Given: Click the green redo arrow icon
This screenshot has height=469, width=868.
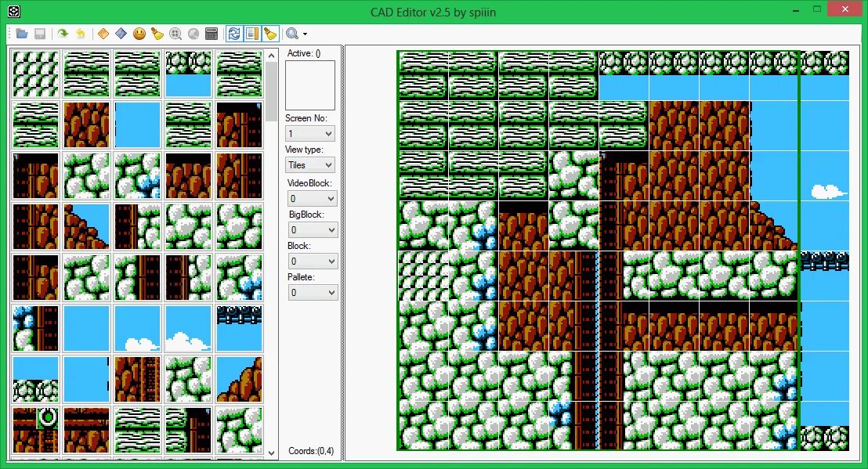Looking at the screenshot, I should coord(63,34).
